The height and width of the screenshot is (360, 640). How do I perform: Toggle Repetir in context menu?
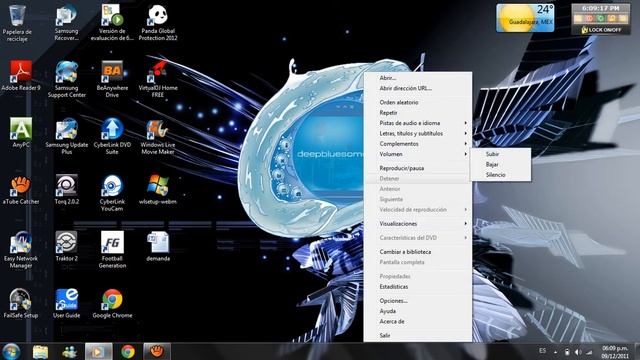(418, 113)
